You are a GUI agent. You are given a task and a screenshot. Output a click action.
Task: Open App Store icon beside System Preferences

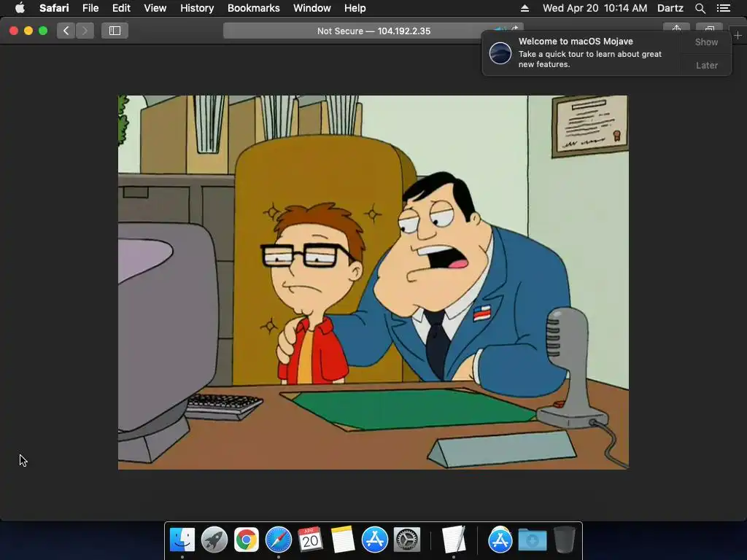pos(374,540)
